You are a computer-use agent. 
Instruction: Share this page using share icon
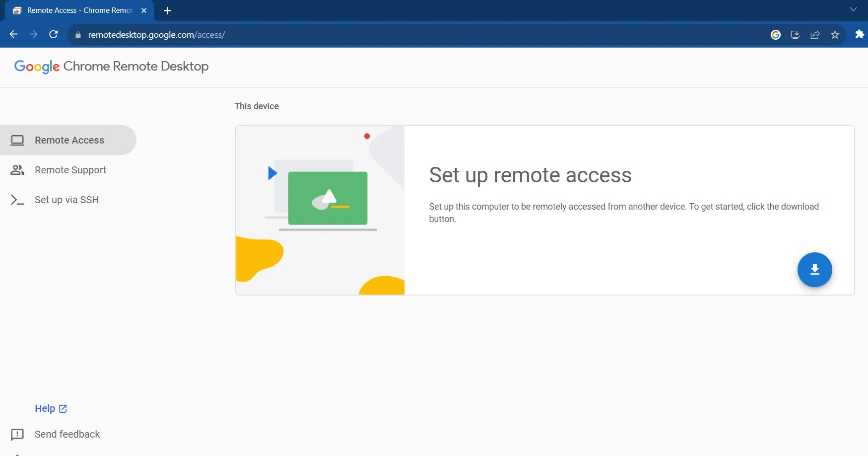coord(815,35)
